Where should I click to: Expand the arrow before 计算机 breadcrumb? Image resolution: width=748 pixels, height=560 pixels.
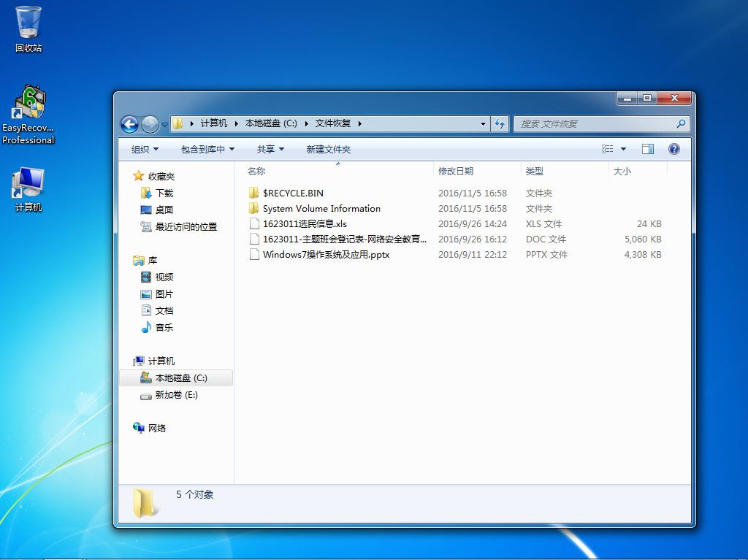pyautogui.click(x=192, y=124)
